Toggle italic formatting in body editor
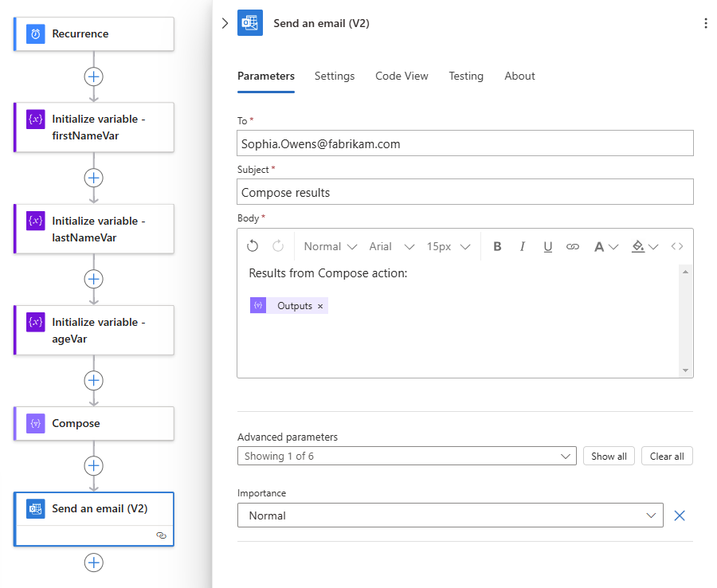The width and height of the screenshot is (717, 588). click(523, 246)
